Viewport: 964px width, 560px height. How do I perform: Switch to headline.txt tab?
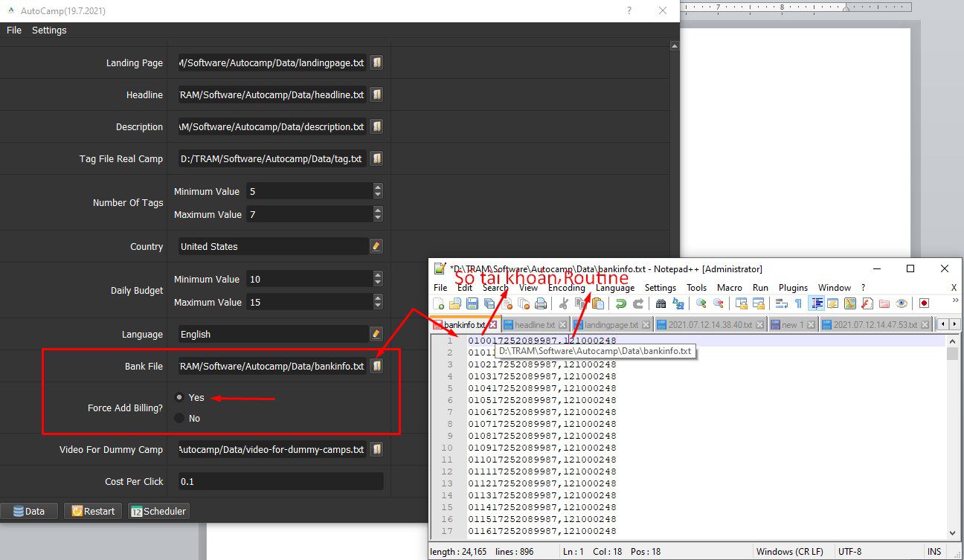(x=536, y=325)
